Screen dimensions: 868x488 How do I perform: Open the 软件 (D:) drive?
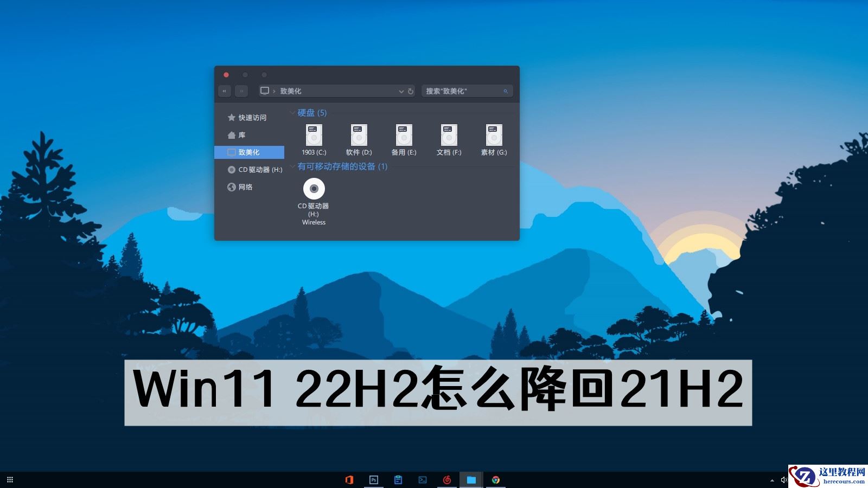(x=359, y=136)
